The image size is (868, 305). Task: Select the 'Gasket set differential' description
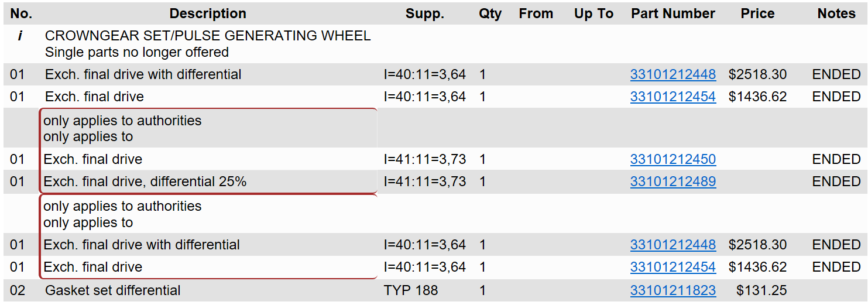[x=113, y=290]
